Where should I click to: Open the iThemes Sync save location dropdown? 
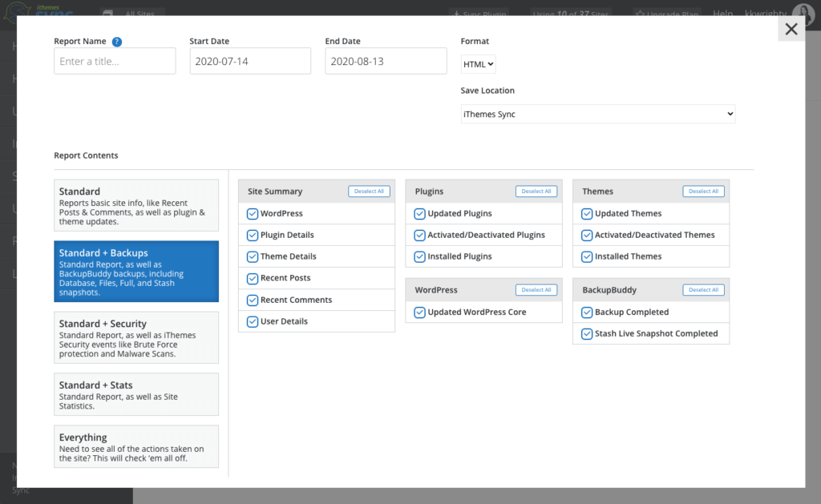click(598, 114)
